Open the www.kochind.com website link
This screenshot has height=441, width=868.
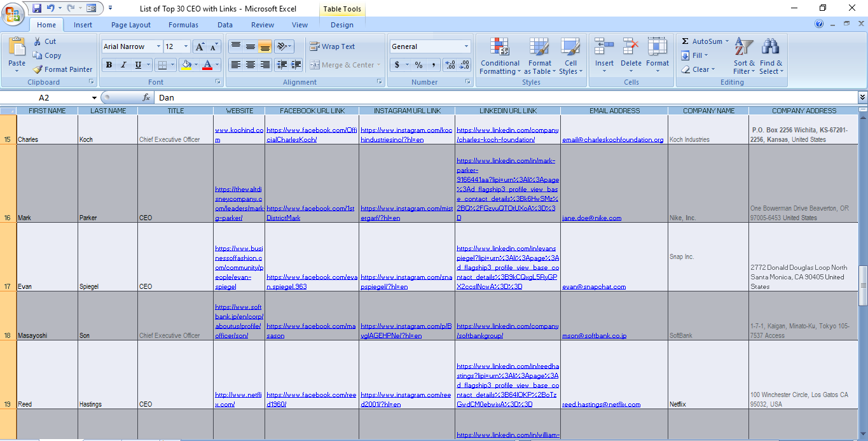(x=239, y=135)
